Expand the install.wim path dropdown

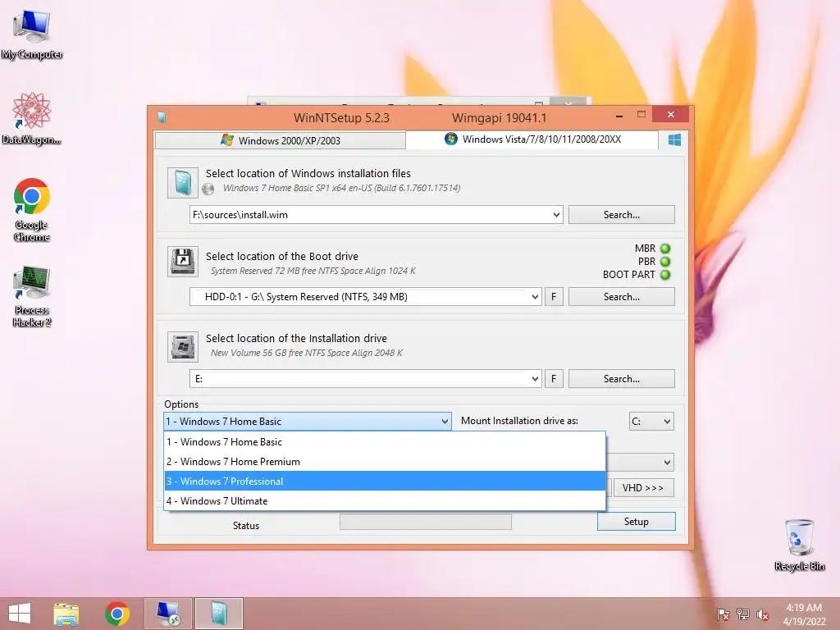point(556,215)
